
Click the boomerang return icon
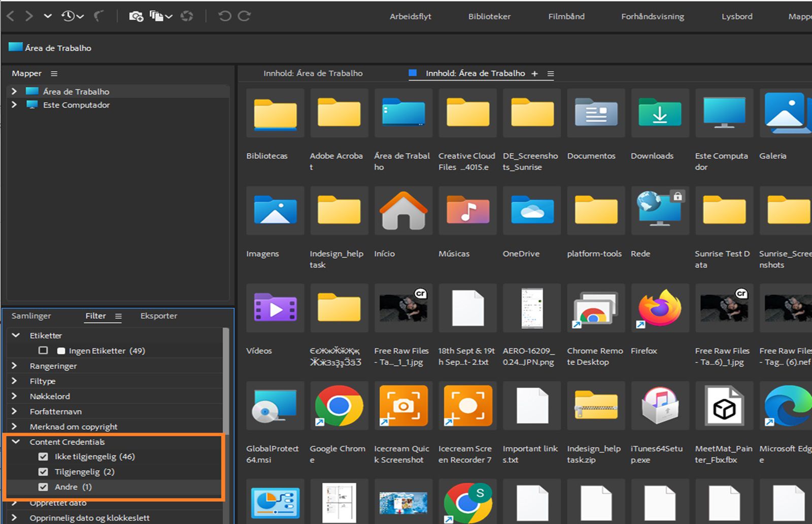coord(98,16)
